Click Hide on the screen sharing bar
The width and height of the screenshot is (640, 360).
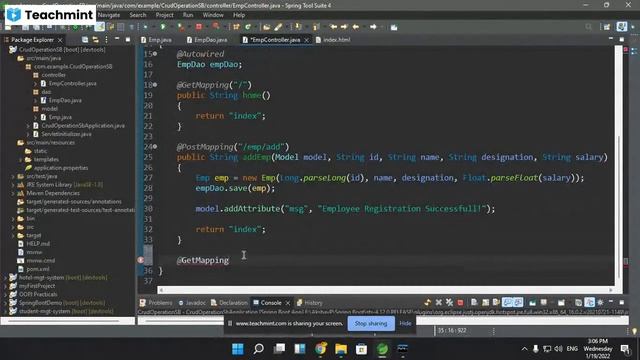click(x=405, y=323)
